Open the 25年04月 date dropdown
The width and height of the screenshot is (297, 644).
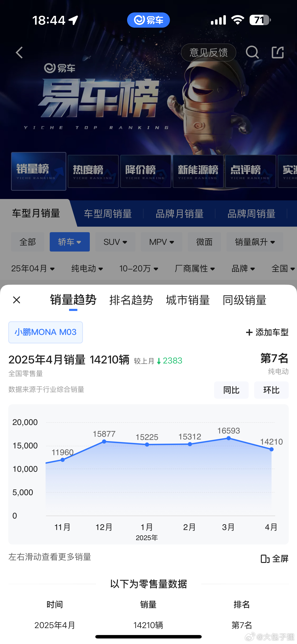pos(33,269)
